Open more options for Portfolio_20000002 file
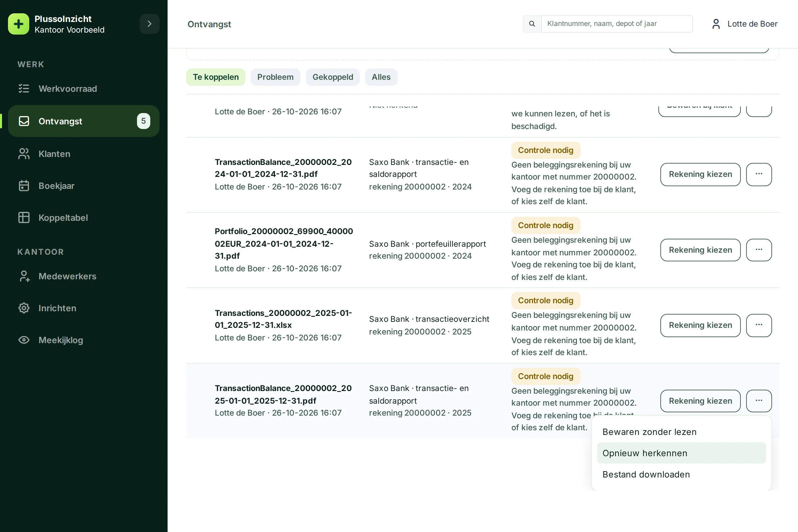The image size is (798, 532). 759,250
